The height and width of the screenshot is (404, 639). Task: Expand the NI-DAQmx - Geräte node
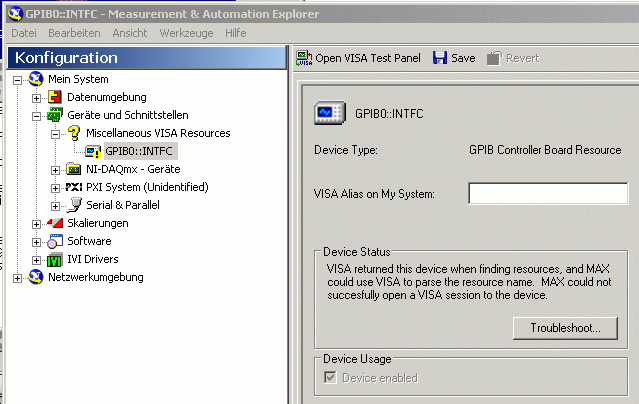[55, 170]
